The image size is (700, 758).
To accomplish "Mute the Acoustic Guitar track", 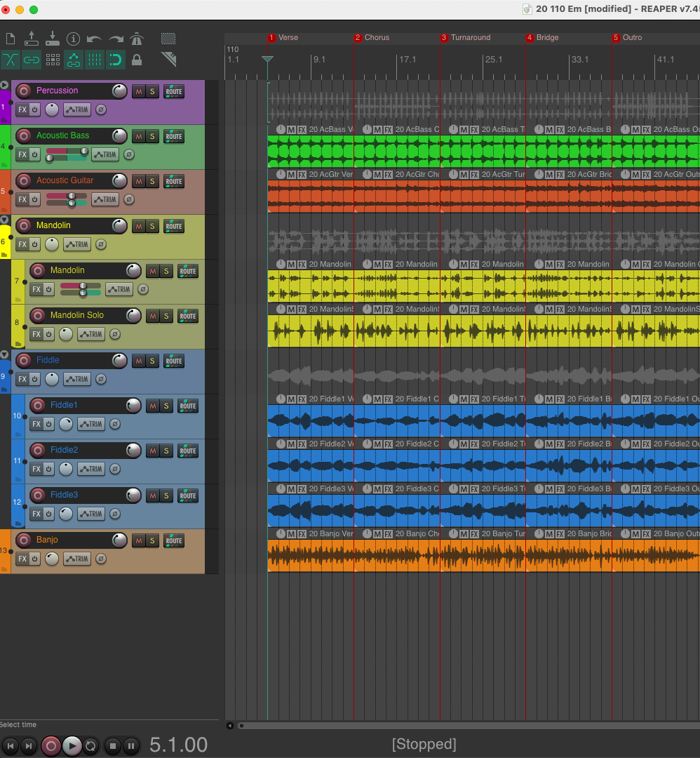I will 139,181.
